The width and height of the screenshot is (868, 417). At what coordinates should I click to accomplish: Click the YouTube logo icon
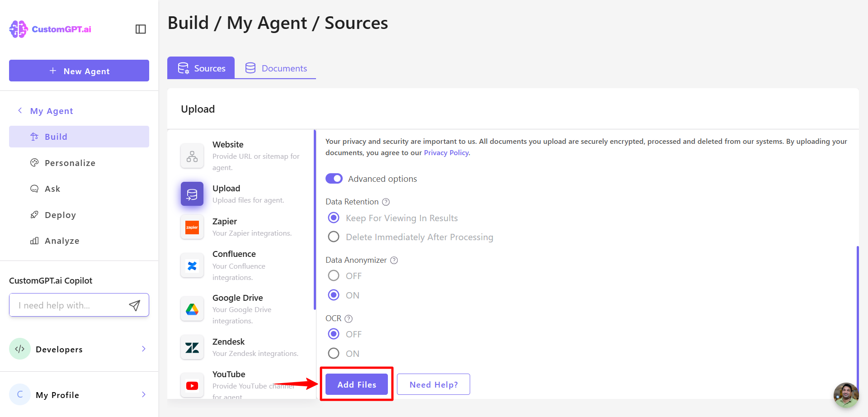(192, 386)
